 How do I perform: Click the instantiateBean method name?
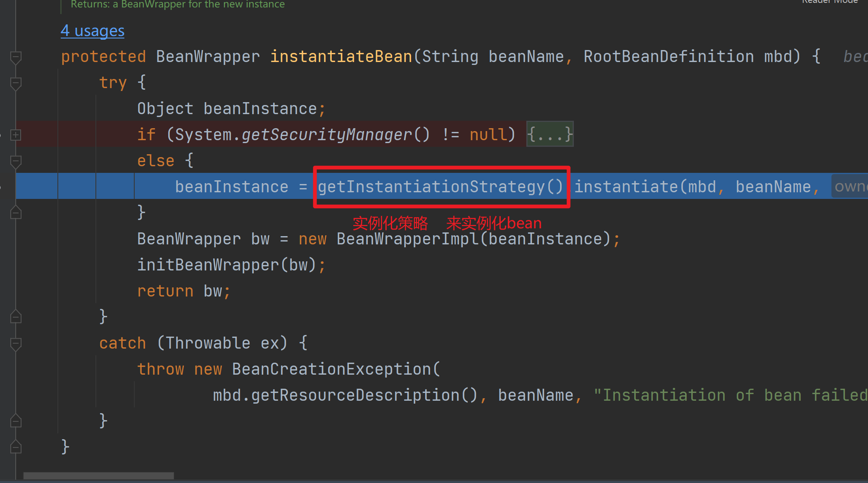click(x=341, y=57)
